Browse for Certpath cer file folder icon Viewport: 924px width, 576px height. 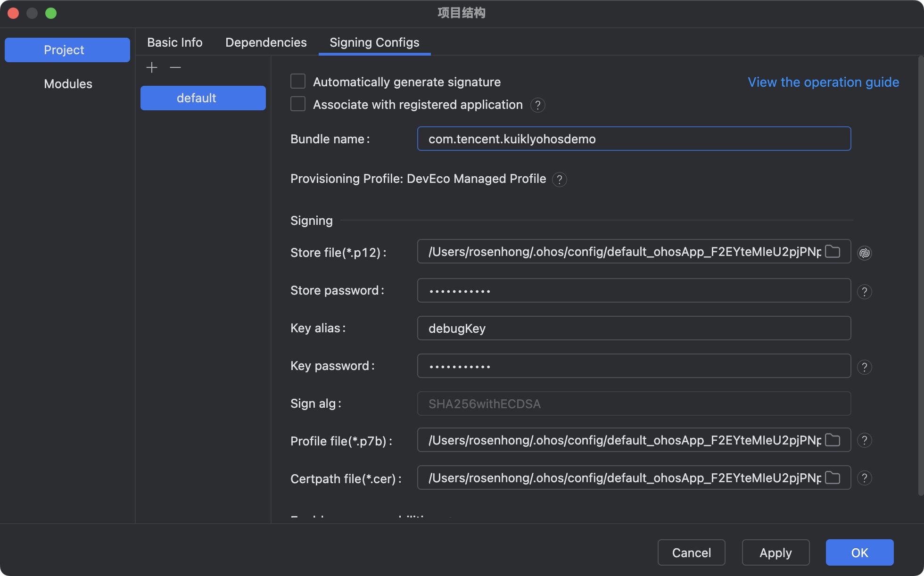[x=833, y=478]
